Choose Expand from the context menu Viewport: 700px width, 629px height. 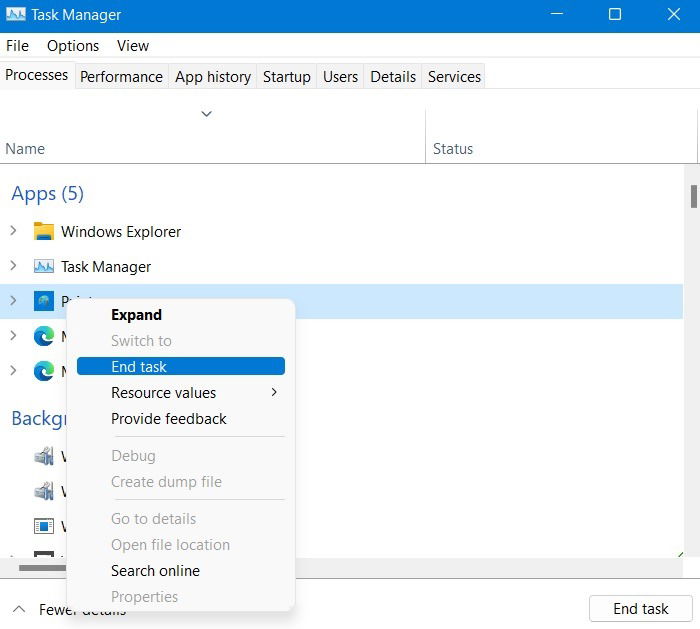136,315
